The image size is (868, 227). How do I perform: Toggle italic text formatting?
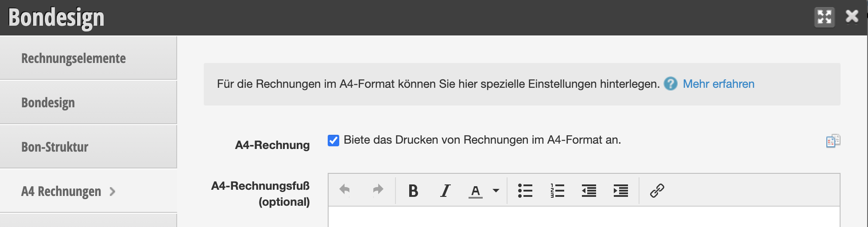point(445,191)
